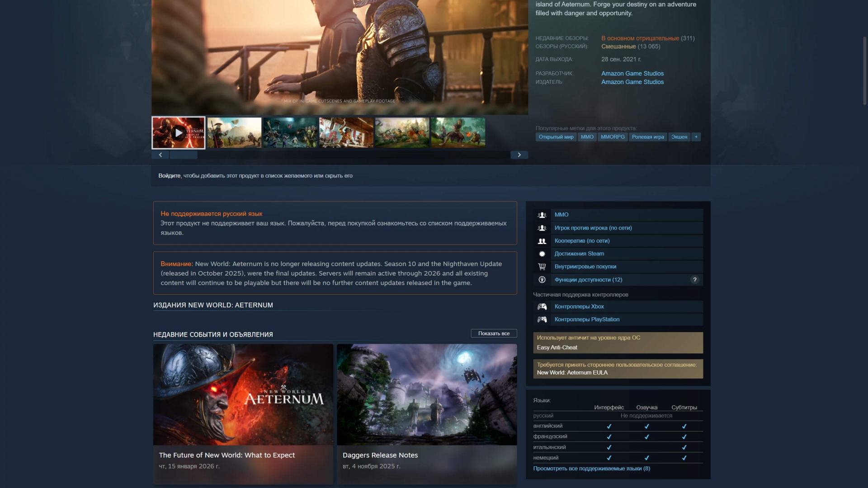This screenshot has height=488, width=868.
Task: Click the screenshot strip scrollbar handle
Action: click(x=183, y=155)
